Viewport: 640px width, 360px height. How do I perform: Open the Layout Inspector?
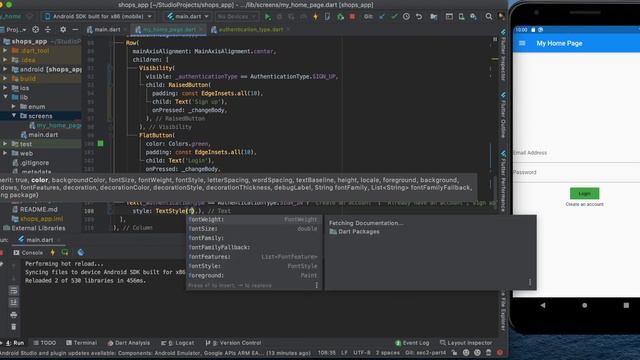466,343
